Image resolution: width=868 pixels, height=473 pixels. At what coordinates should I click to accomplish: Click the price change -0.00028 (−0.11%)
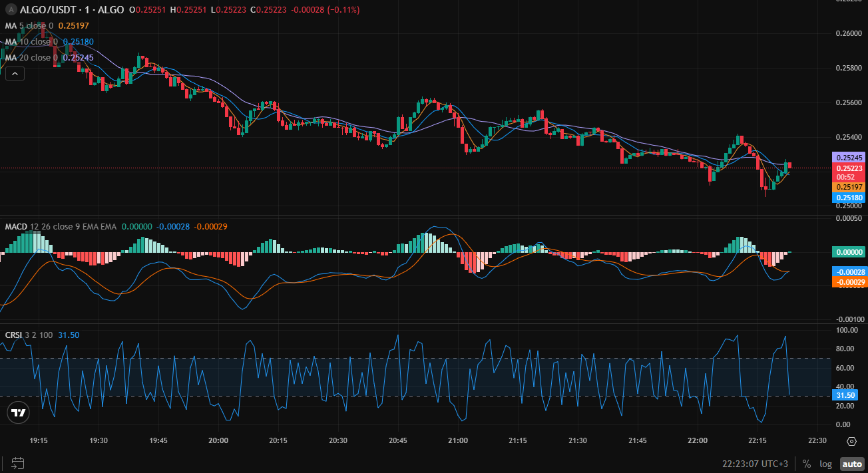[325, 10]
